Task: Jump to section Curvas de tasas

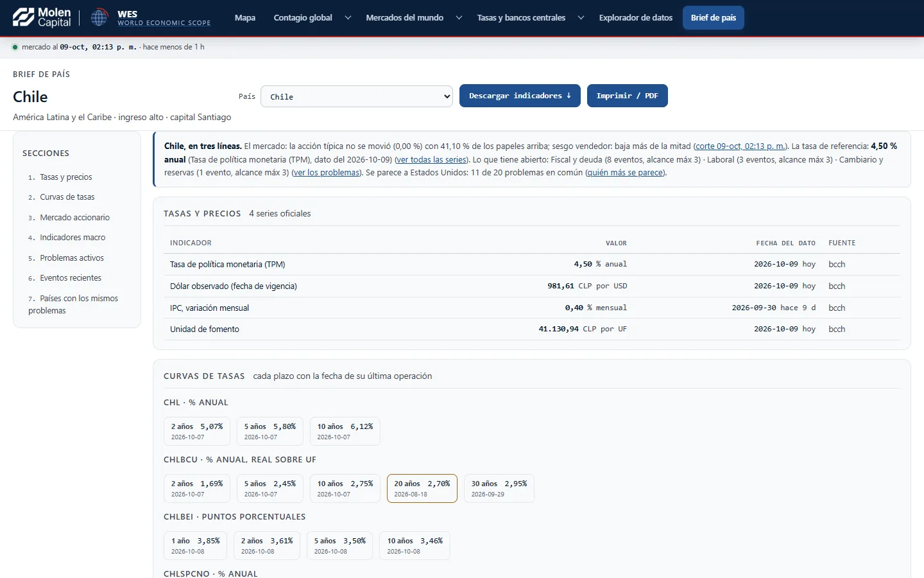Action: pyautogui.click(x=67, y=197)
